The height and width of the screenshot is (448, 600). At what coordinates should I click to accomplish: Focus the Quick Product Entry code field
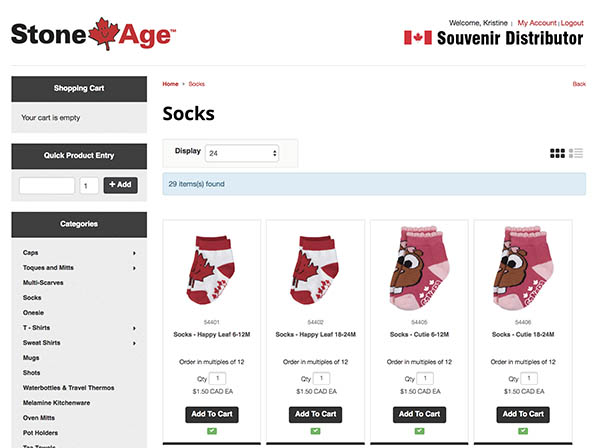tap(47, 186)
